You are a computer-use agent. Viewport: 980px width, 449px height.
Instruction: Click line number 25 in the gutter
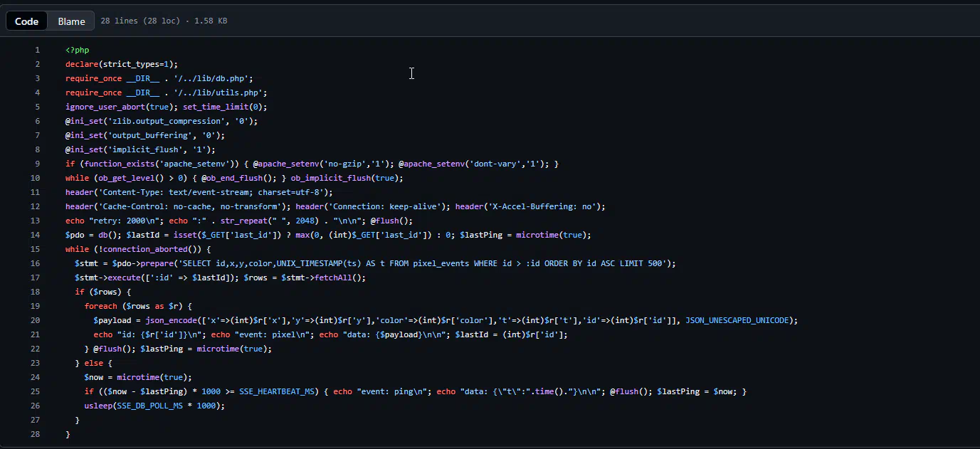tap(36, 391)
